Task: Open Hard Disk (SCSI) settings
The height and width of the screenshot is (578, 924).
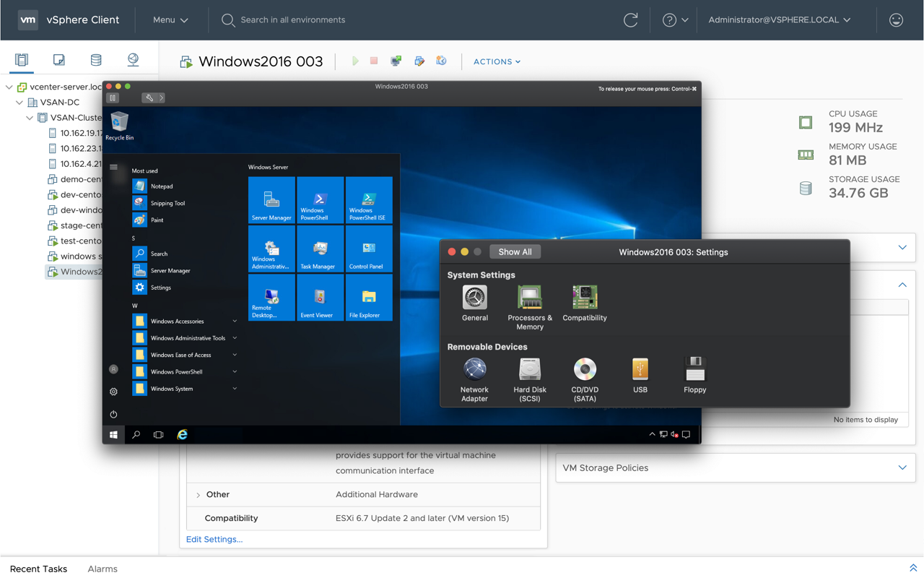Action: pos(530,380)
